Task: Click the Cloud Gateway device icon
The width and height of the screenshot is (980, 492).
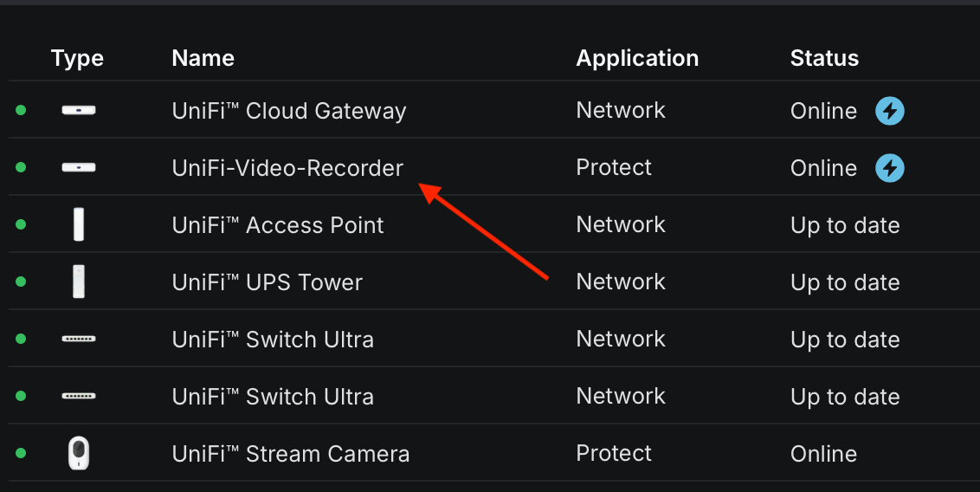Action: (79, 110)
